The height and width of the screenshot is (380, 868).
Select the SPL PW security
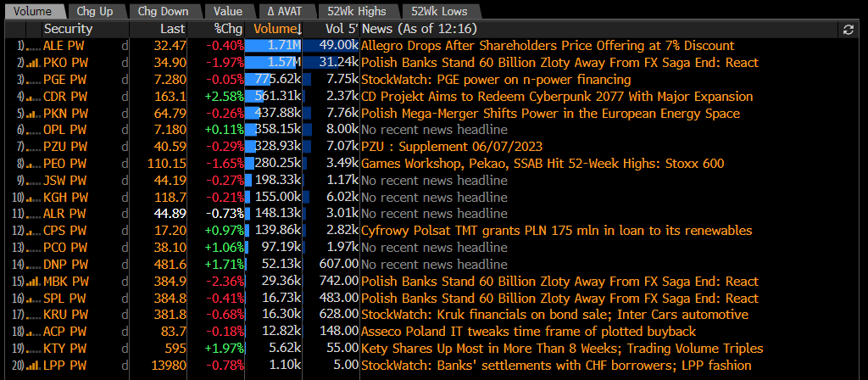pos(64,299)
